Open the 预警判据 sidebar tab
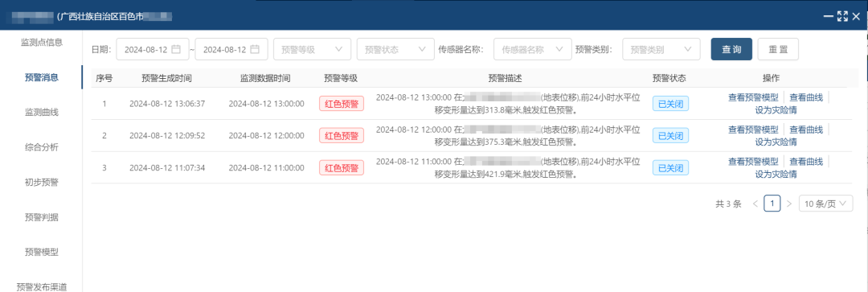Screen dimensions: 868x292 click(42, 217)
